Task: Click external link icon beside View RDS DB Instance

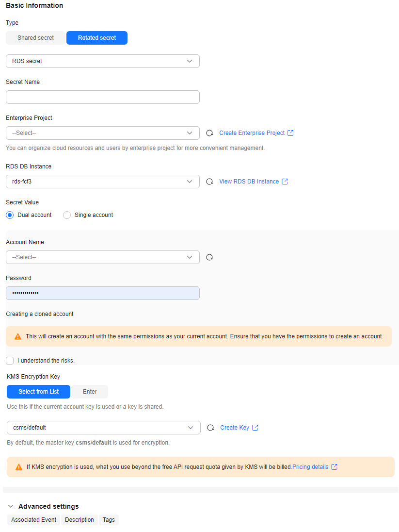Action: pyautogui.click(x=285, y=182)
